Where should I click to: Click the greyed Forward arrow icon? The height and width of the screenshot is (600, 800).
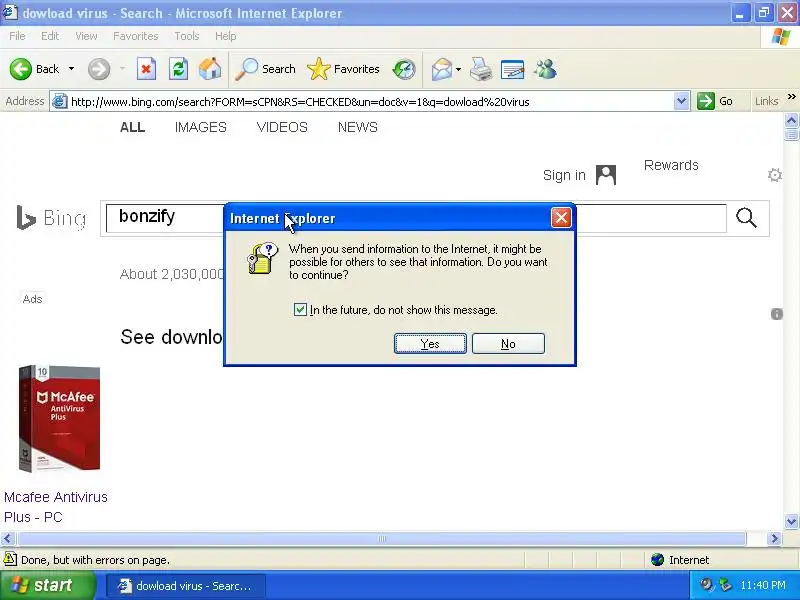(x=98, y=69)
